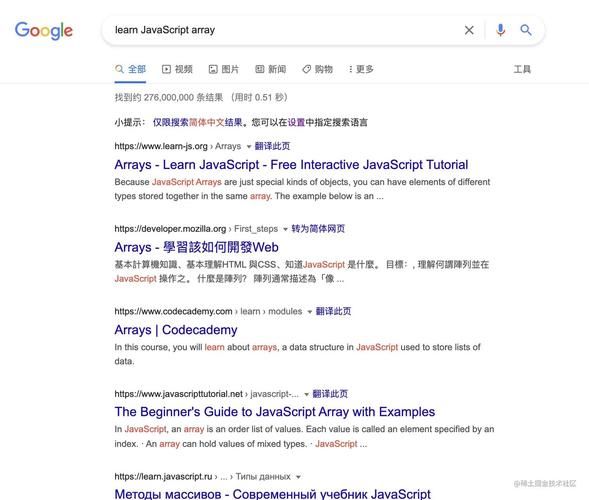Open Методы массивов result link
This screenshot has height=500, width=589.
(x=272, y=494)
